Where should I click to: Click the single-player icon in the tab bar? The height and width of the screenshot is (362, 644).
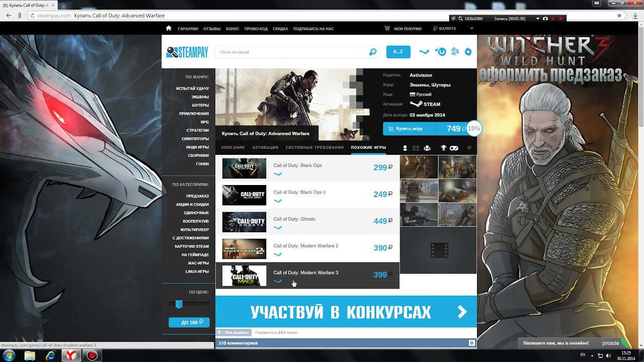405,148
